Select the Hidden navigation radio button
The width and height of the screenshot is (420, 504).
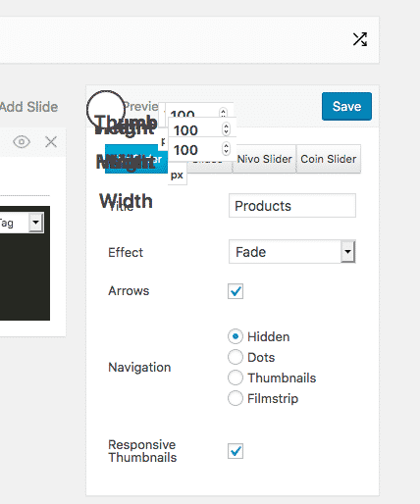[236, 336]
